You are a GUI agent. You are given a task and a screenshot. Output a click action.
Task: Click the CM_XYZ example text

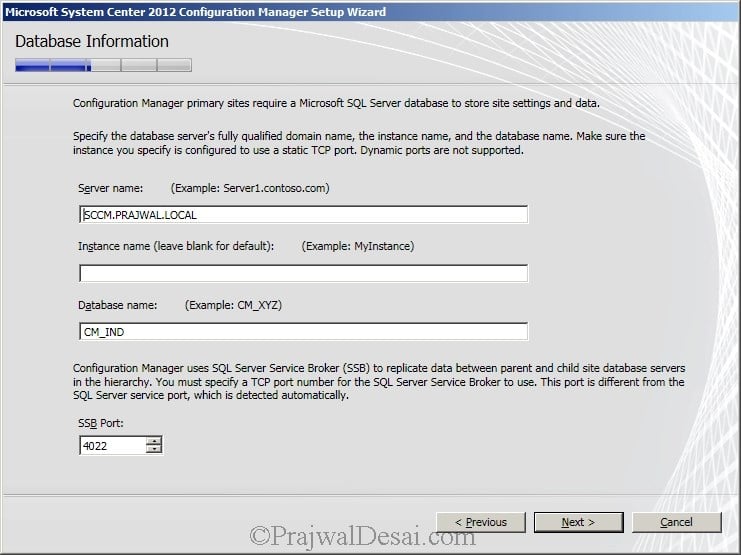click(233, 305)
